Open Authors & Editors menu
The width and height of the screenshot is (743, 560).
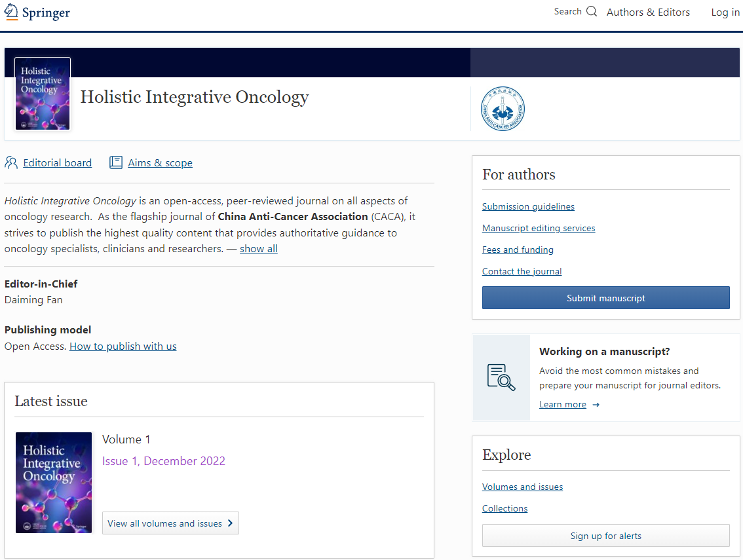pos(648,12)
